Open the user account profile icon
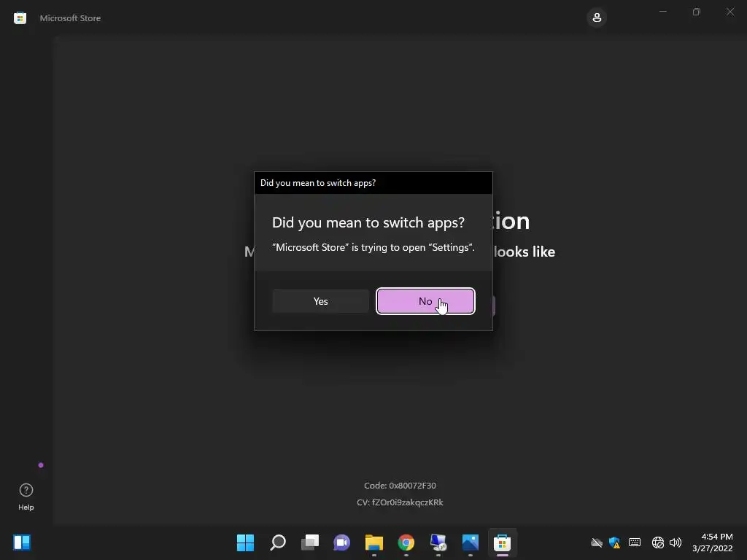Image resolution: width=747 pixels, height=560 pixels. [597, 18]
